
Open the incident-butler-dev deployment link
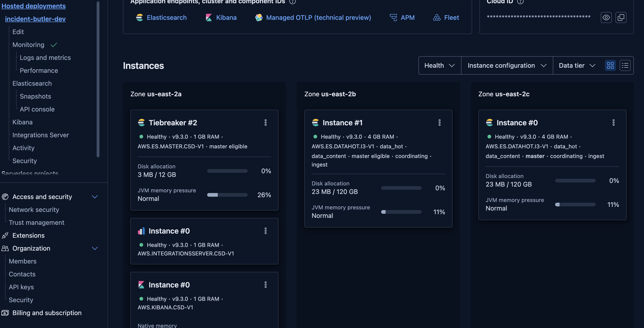pyautogui.click(x=35, y=19)
